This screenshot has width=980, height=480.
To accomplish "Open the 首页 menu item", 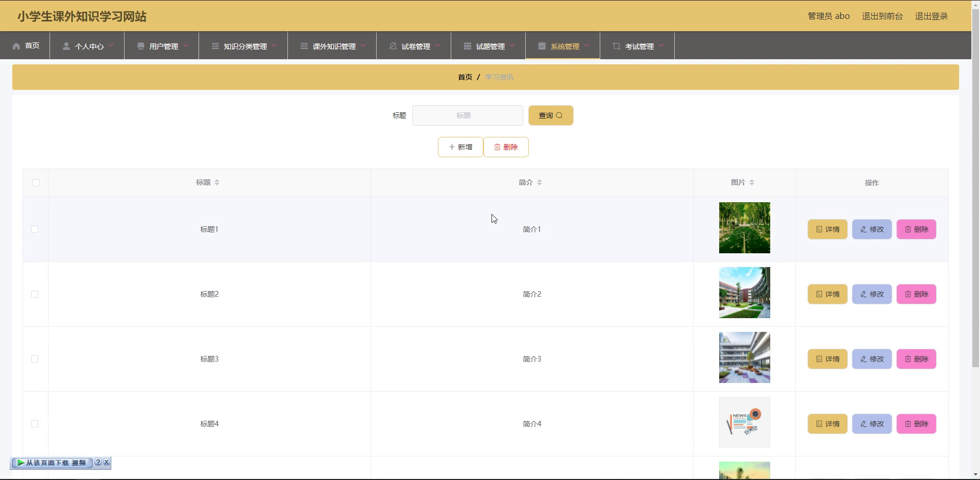I will click(25, 45).
